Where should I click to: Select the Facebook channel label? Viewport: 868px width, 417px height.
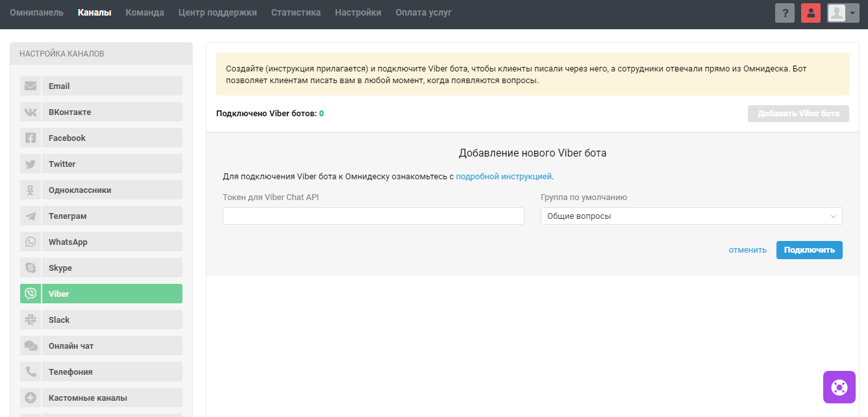(112, 138)
